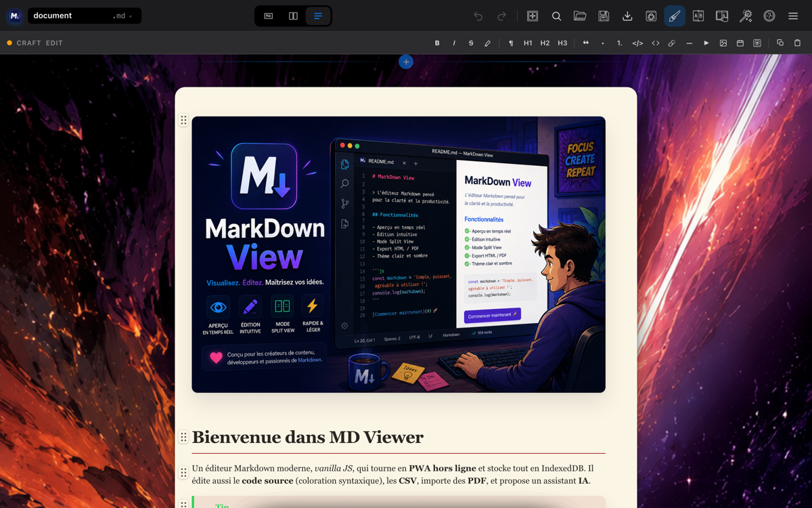812x508 pixels.
Task: Add a block with blue plus button
Action: (x=406, y=62)
